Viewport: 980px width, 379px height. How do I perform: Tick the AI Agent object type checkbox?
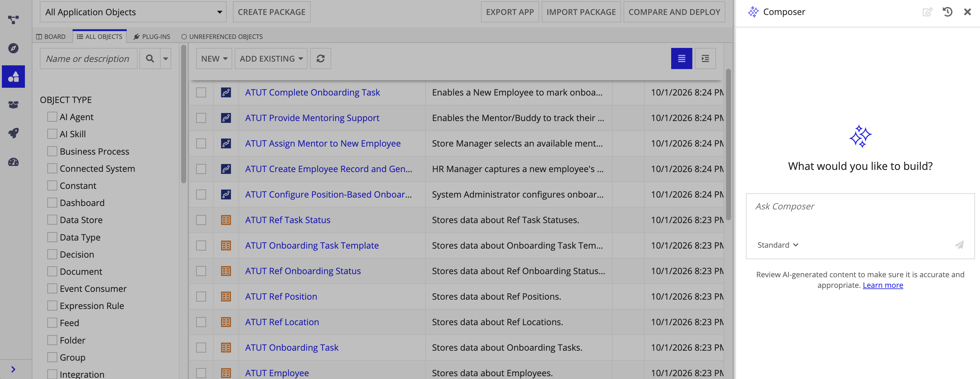[x=52, y=117]
